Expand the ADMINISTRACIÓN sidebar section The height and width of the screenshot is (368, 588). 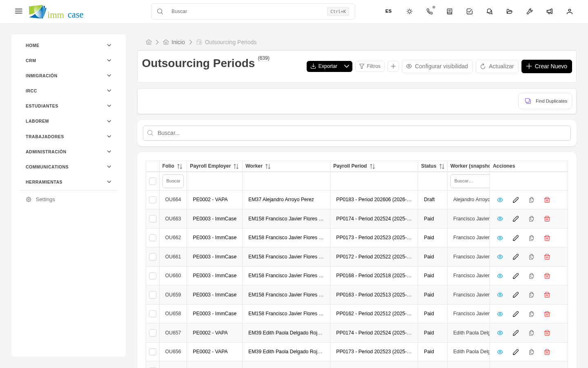pyautogui.click(x=68, y=152)
